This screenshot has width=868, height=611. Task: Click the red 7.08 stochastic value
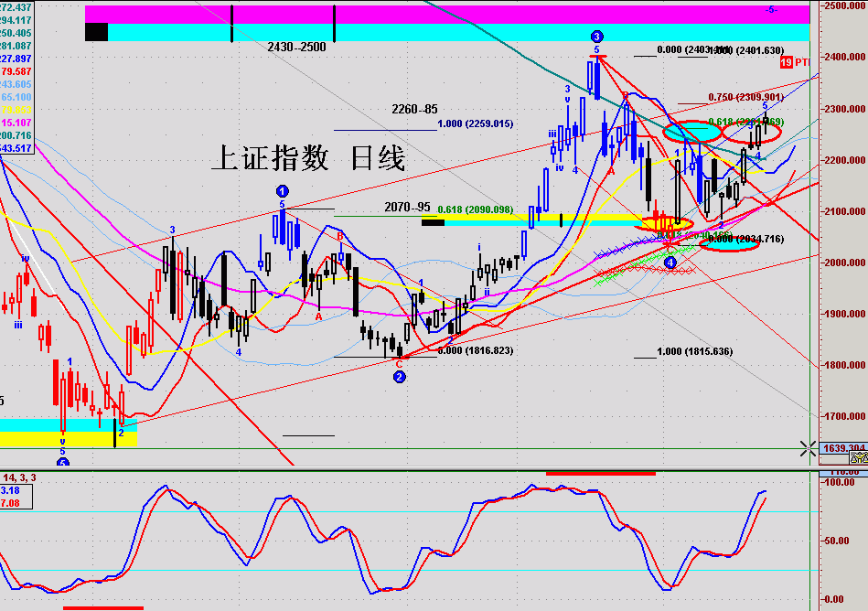tap(10, 503)
